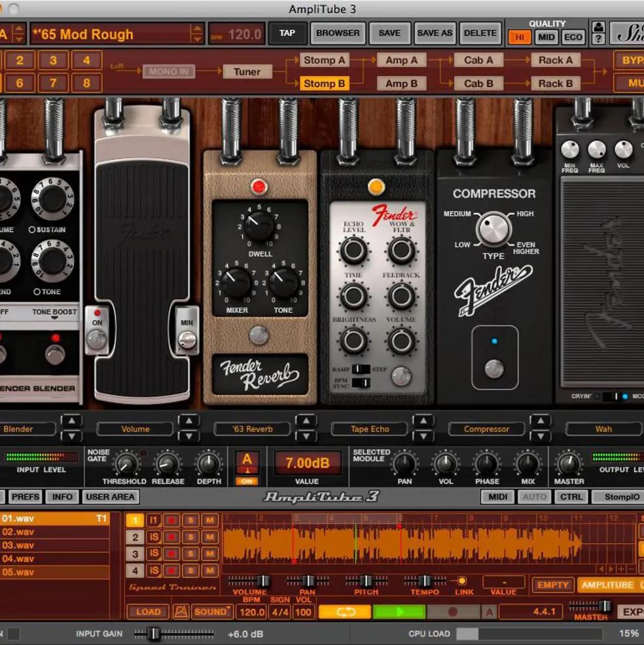
Task: Click the user profile icon near quality
Action: [x=598, y=27]
